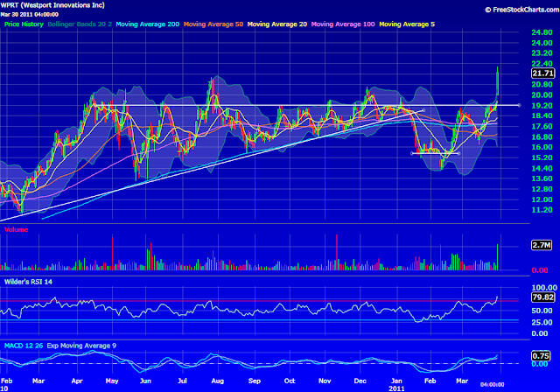Click the Volume panel label

16,229
